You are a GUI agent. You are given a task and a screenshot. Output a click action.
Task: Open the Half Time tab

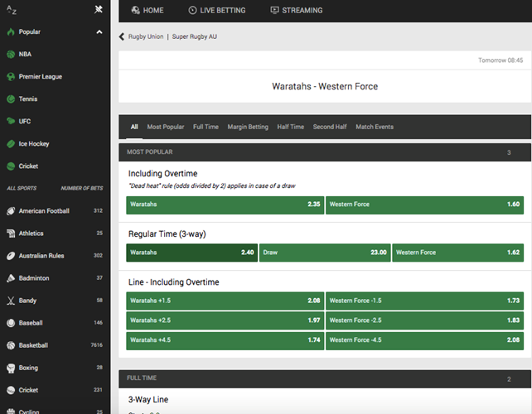[290, 127]
